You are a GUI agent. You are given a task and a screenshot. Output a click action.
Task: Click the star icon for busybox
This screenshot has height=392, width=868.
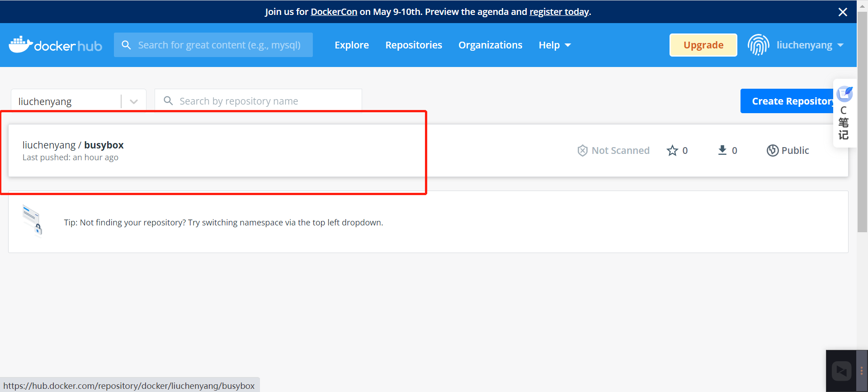point(672,150)
